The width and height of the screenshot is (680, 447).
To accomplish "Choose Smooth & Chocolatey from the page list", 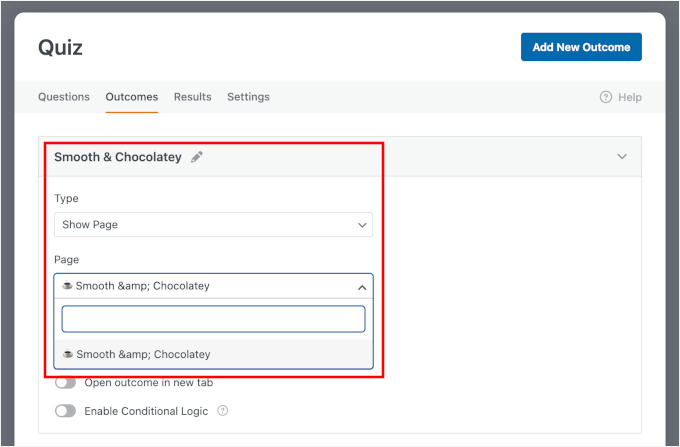I will coord(143,354).
